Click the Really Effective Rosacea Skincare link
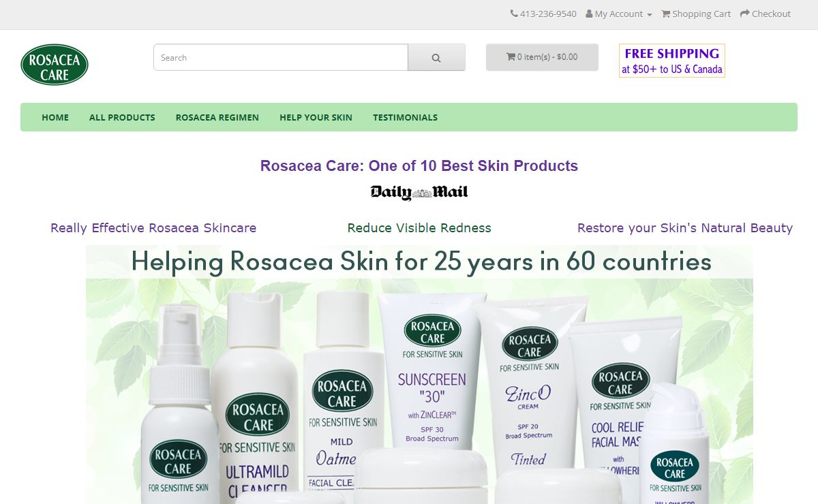Screen dimensions: 818x504 (153, 228)
